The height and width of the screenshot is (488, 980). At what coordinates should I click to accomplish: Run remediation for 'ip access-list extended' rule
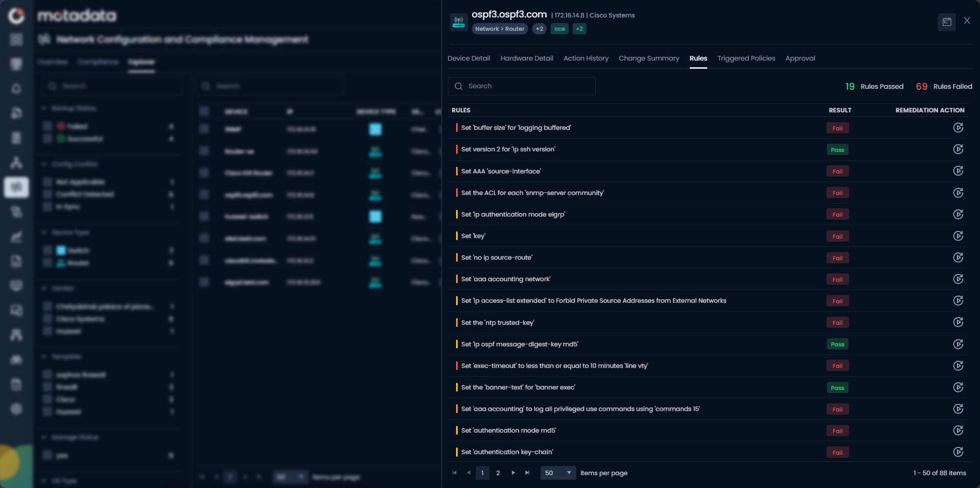[958, 301]
